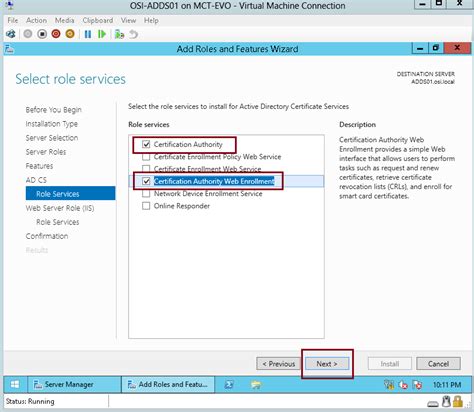Check Certificate Enrollment Web Service
474x412 pixels.
[x=146, y=169]
